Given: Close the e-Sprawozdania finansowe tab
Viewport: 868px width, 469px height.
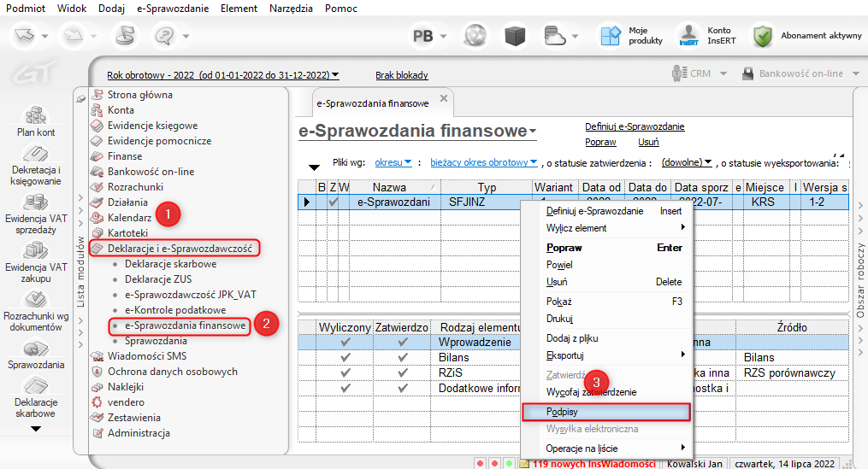Looking at the screenshot, I should point(444,98).
